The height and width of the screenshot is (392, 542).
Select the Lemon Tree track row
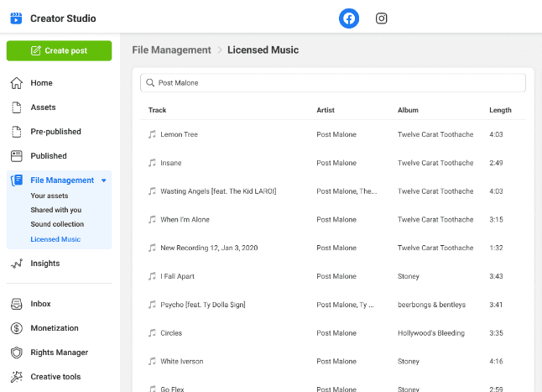333,134
